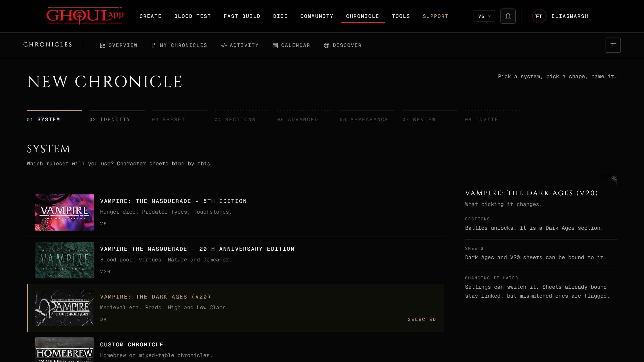Click the Homebrew cover thumbnail
This screenshot has height=362, width=644.
tap(64, 350)
